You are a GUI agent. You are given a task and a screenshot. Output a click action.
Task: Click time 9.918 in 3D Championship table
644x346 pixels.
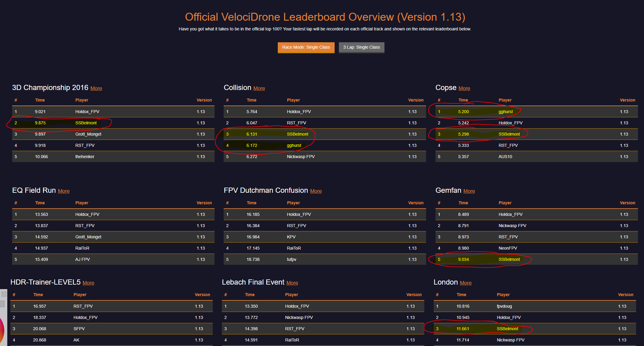pos(40,145)
